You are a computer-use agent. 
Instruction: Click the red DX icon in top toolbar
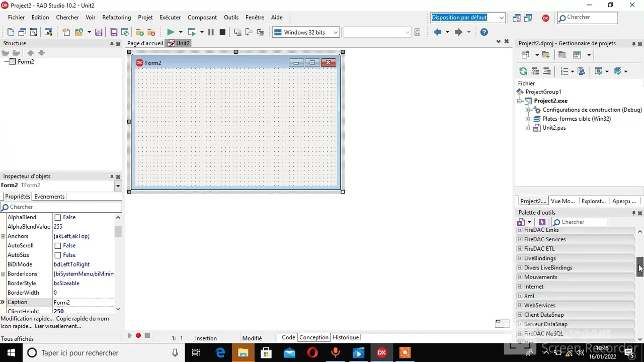545,18
